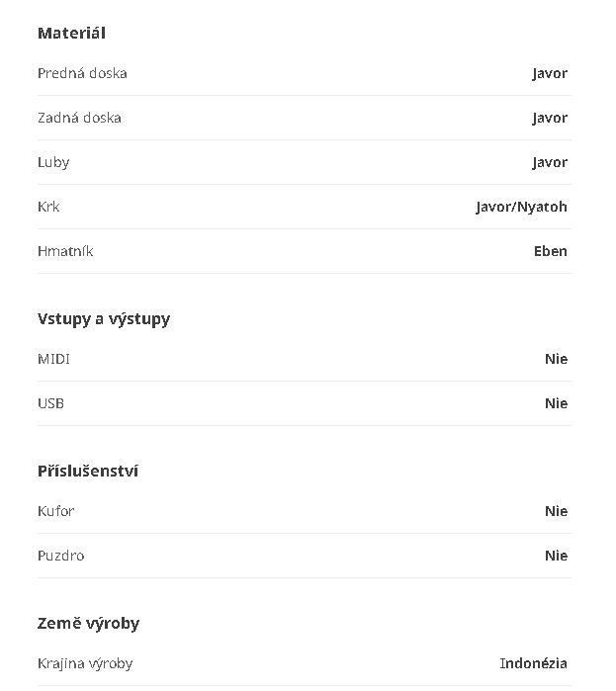The width and height of the screenshot is (616, 691).
Task: Click the Hmatník label
Action: (x=65, y=251)
